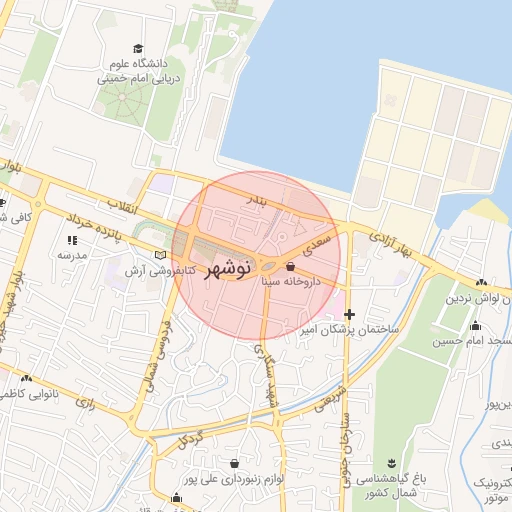Click the Nardin lavash bakery icon
This screenshot has height=512, width=512.
click(481, 283)
